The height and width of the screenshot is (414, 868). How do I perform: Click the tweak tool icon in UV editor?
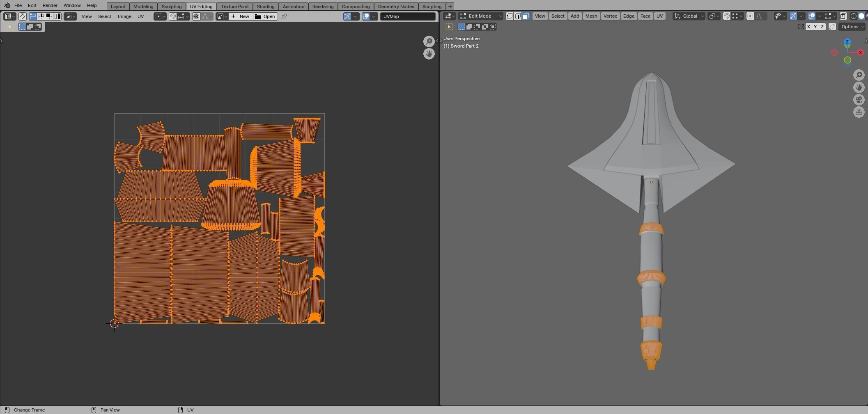pyautogui.click(x=9, y=27)
